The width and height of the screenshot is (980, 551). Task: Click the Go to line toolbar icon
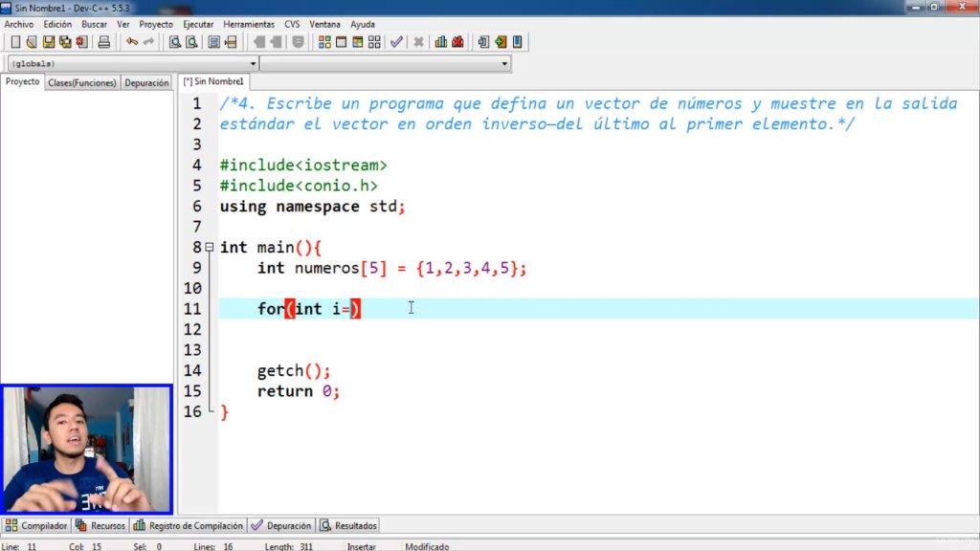pyautogui.click(x=231, y=42)
